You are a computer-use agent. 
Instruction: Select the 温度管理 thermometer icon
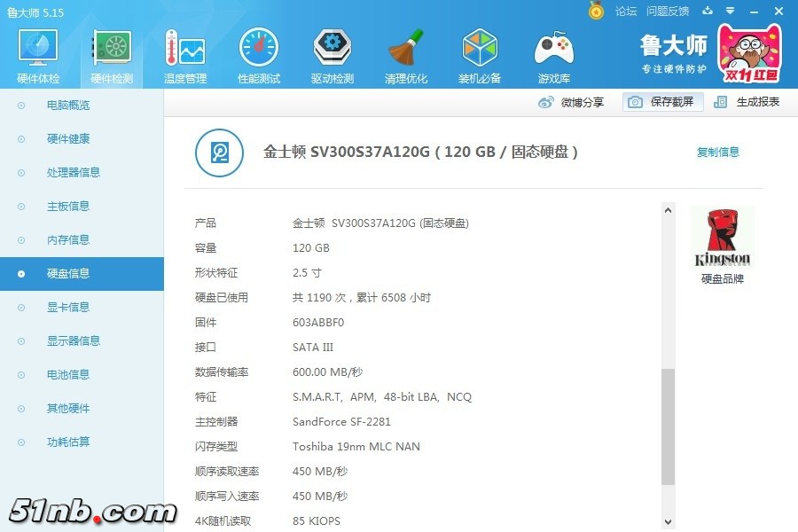point(184,51)
